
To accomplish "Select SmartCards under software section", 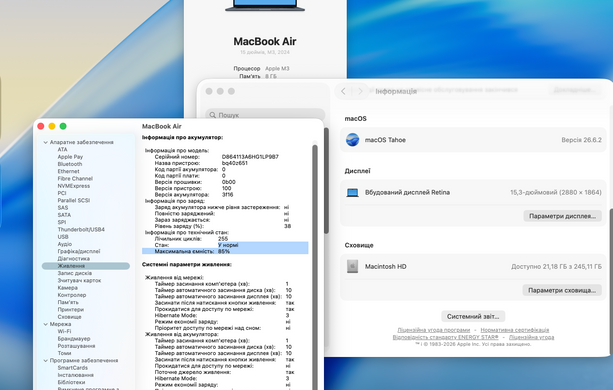I will coord(72,368).
